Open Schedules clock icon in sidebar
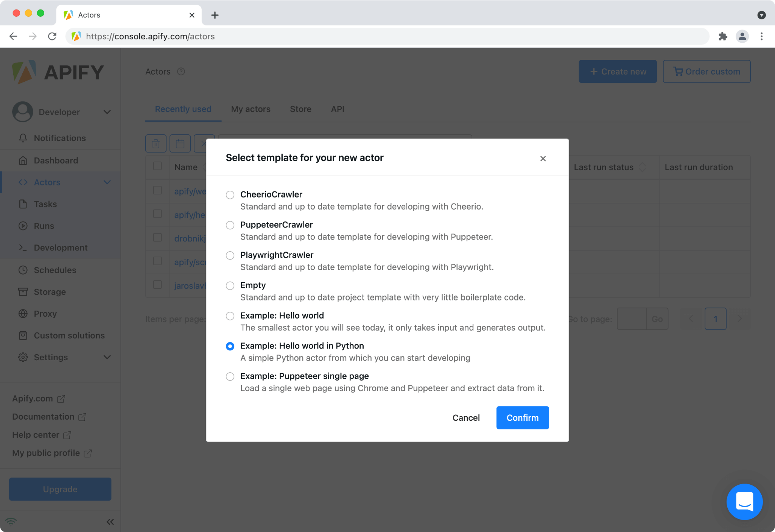Viewport: 775px width, 532px height. coord(23,270)
